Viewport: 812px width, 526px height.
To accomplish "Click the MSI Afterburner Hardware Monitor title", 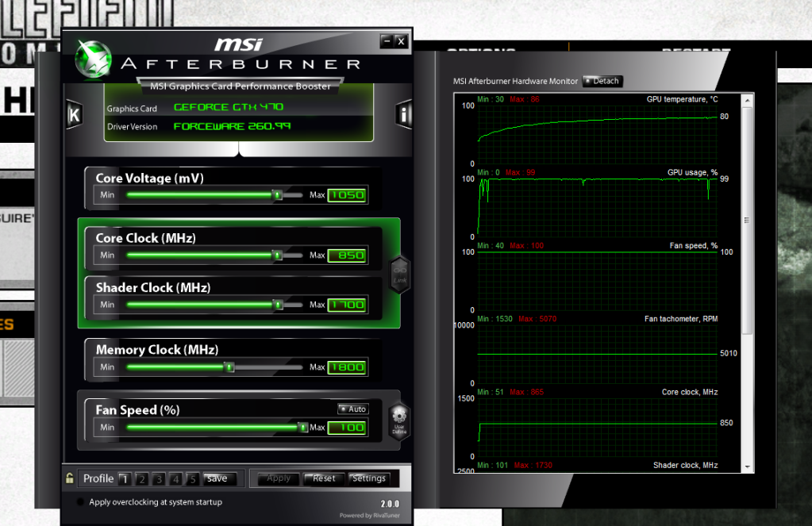I will (x=515, y=81).
